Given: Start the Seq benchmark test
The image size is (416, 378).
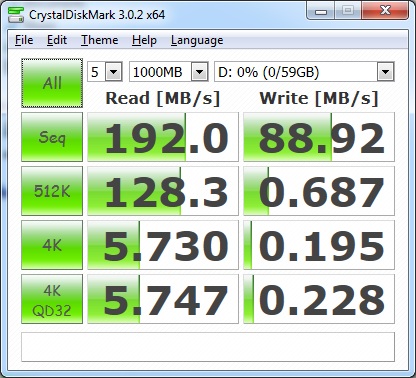Looking at the screenshot, I should click(x=52, y=137).
